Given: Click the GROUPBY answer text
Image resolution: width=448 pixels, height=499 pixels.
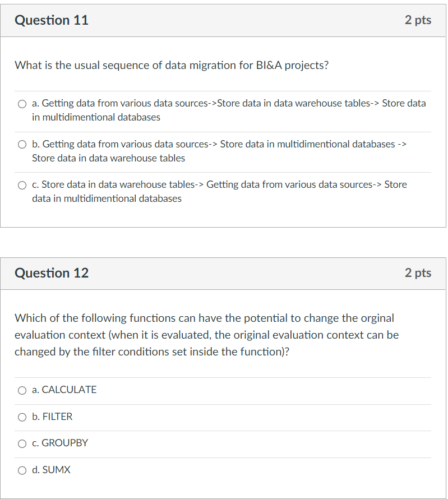Looking at the screenshot, I should coord(61,443).
